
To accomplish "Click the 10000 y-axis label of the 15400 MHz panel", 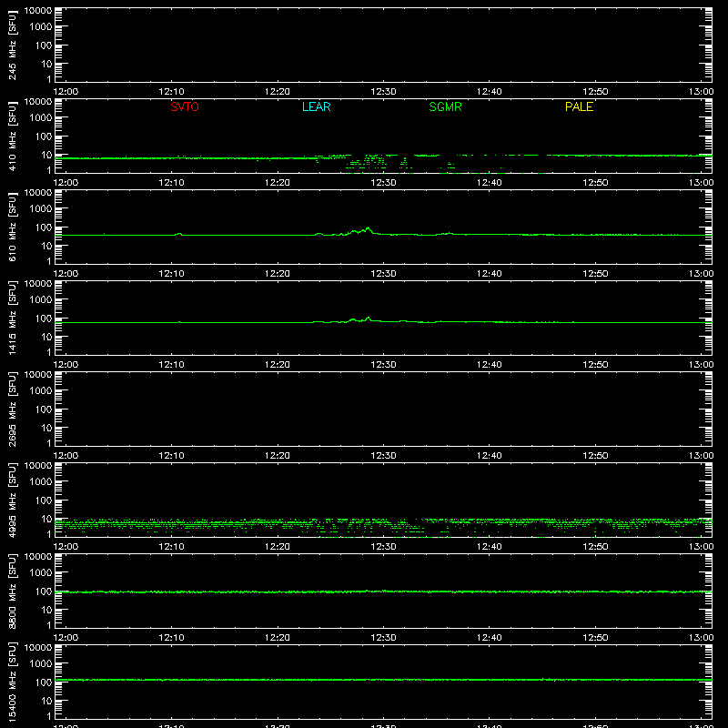I will 38,648.
